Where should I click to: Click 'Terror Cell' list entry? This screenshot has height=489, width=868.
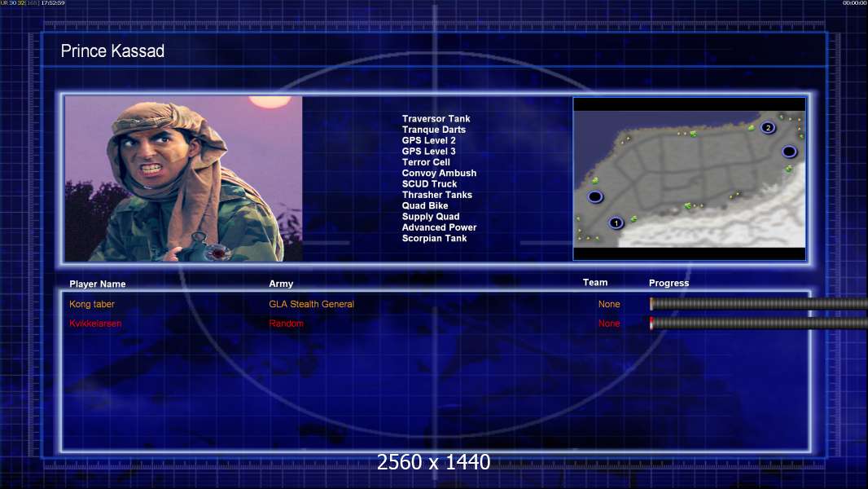[426, 162]
